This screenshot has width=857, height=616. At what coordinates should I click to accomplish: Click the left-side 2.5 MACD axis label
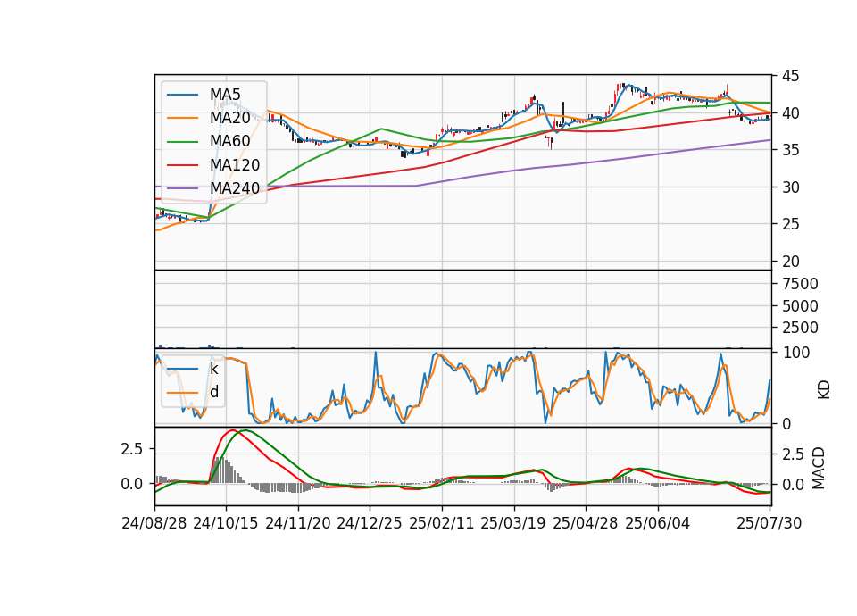coord(131,449)
